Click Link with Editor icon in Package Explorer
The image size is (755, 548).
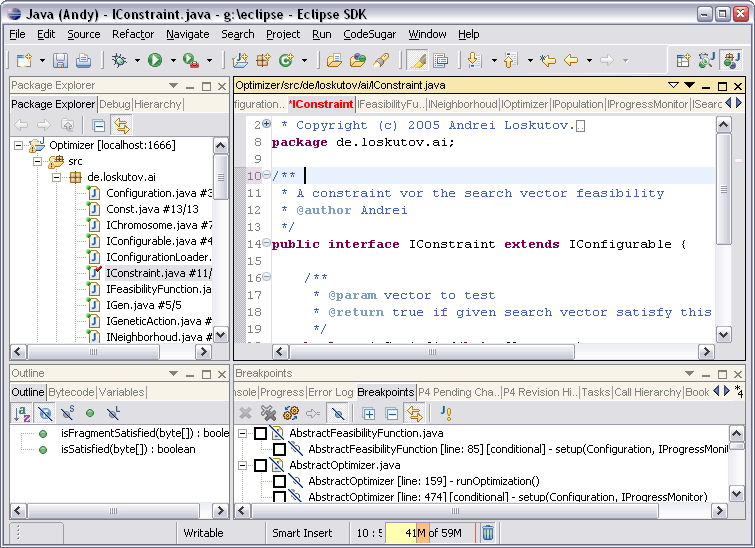click(122, 125)
